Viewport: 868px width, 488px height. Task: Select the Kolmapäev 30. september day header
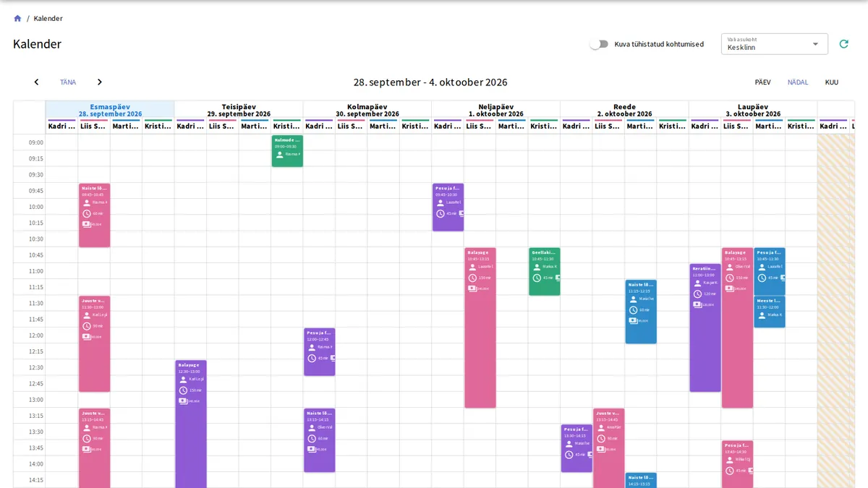tap(367, 110)
